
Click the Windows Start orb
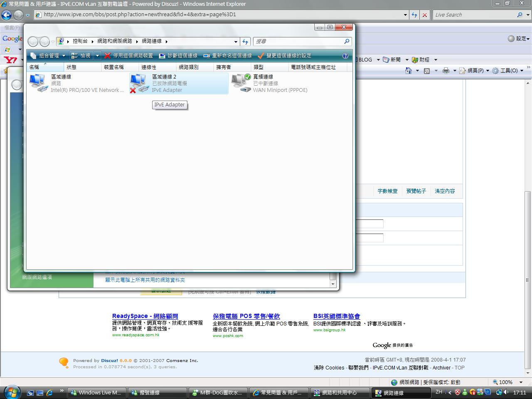pyautogui.click(x=12, y=392)
